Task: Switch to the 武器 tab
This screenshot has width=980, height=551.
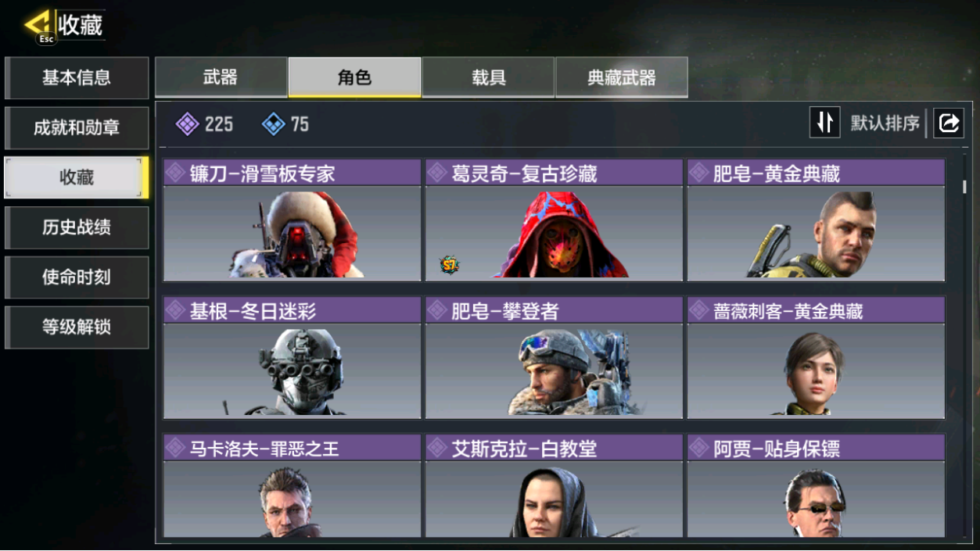Action: coord(221,77)
